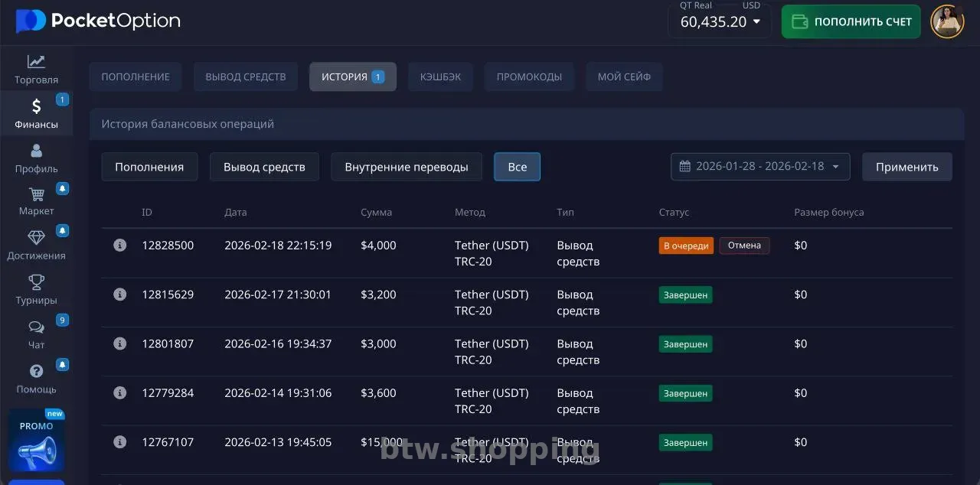Viewport: 980px width, 485px height.
Task: Expand the date range picker 2026-01-28 - 2026-02-18
Action: coord(759,166)
